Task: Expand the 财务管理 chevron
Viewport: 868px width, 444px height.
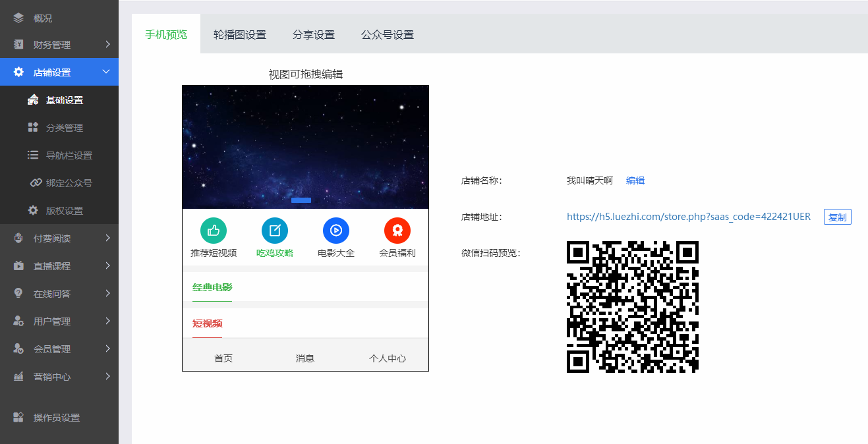Action: click(x=107, y=45)
